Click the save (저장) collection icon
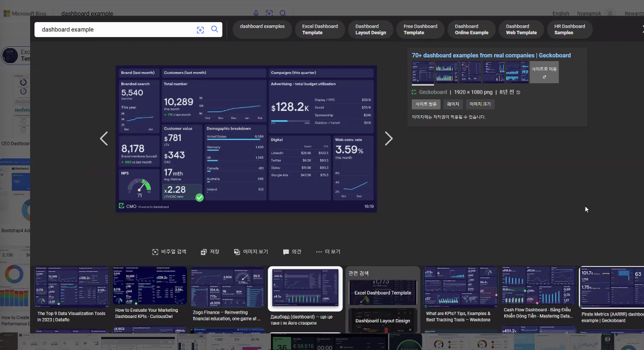 203,251
